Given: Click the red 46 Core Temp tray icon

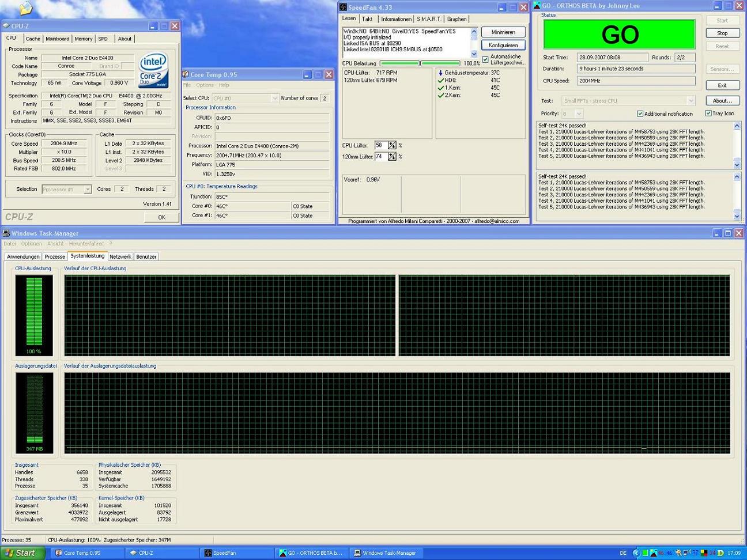Looking at the screenshot, I should coord(661,553).
